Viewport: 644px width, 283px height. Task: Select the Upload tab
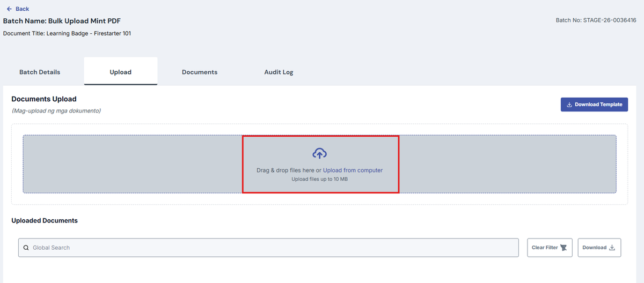pyautogui.click(x=121, y=72)
